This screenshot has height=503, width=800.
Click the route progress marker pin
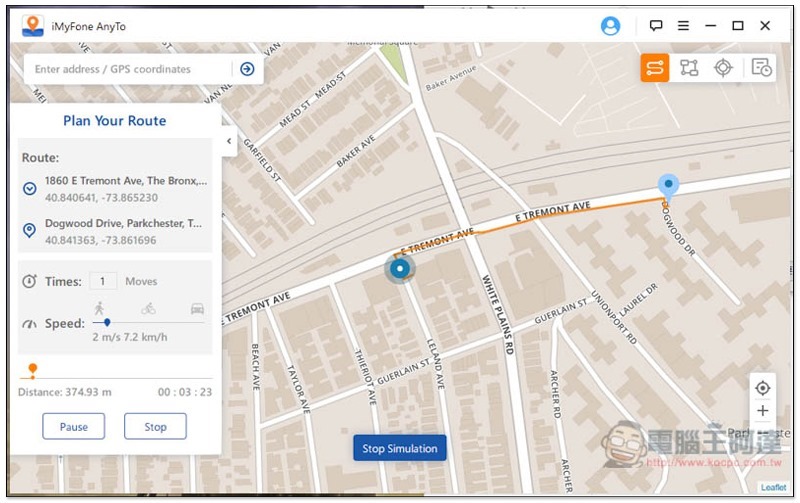33,370
